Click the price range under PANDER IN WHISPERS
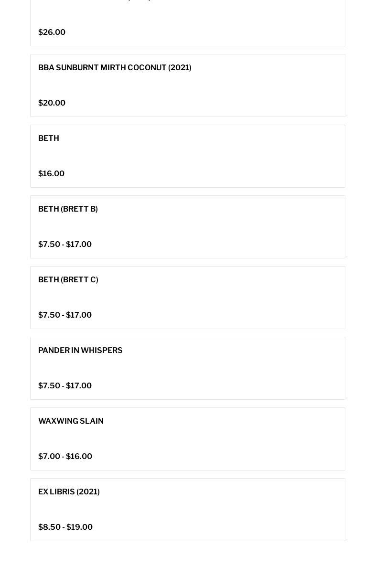Screen dimensions: 375x588 click(x=65, y=386)
